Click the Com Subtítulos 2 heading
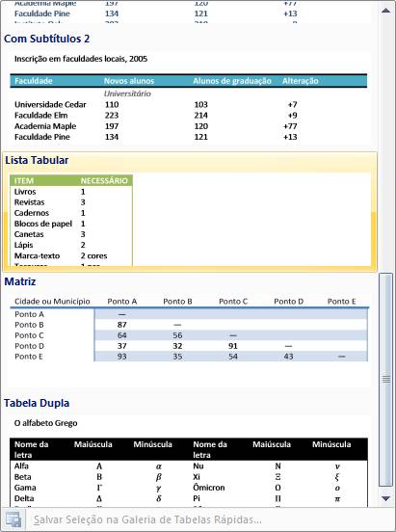Image resolution: width=396 pixels, height=532 pixels. coord(47,39)
